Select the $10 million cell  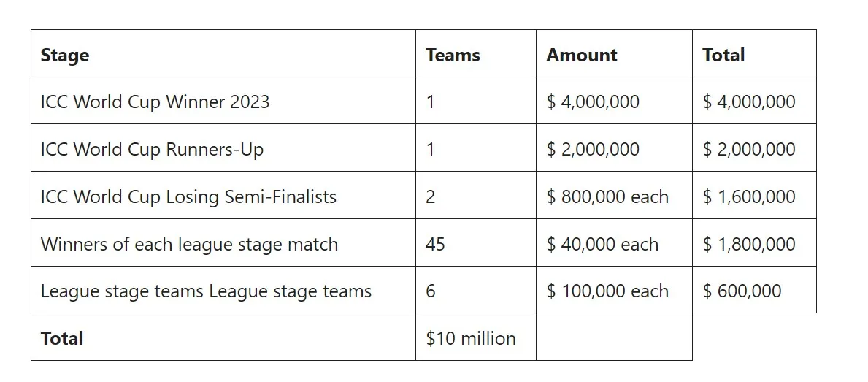tap(475, 337)
